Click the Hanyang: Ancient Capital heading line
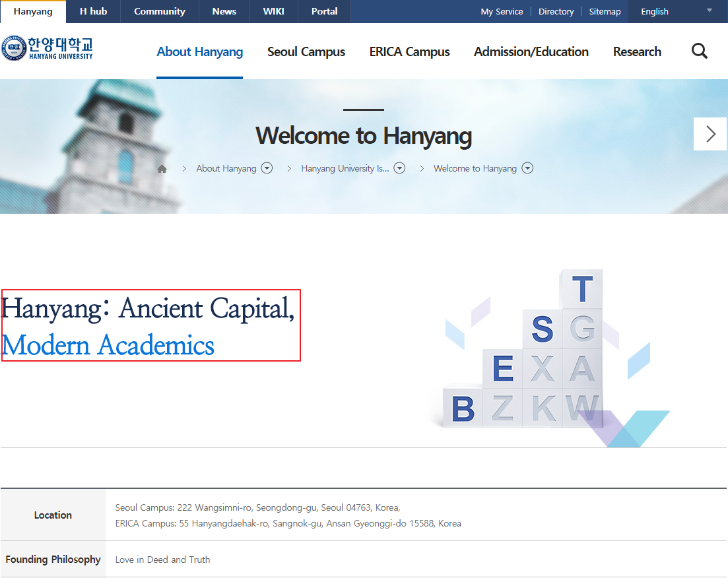Image resolution: width=728 pixels, height=578 pixels. tap(148, 308)
